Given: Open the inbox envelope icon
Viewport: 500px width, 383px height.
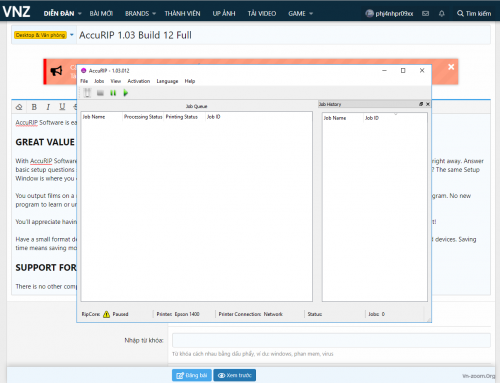Looking at the screenshot, I should pyautogui.click(x=425, y=14).
